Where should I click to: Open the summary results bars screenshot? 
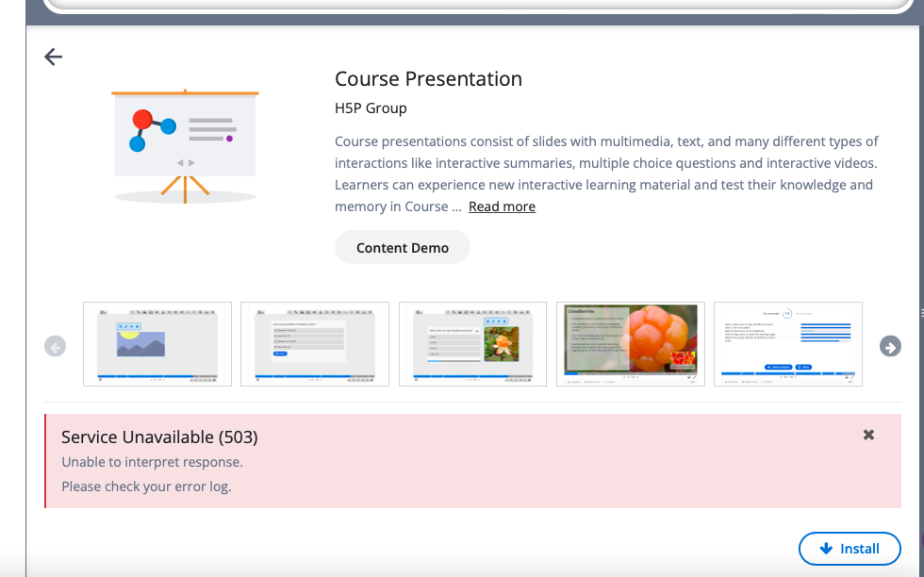(x=788, y=344)
